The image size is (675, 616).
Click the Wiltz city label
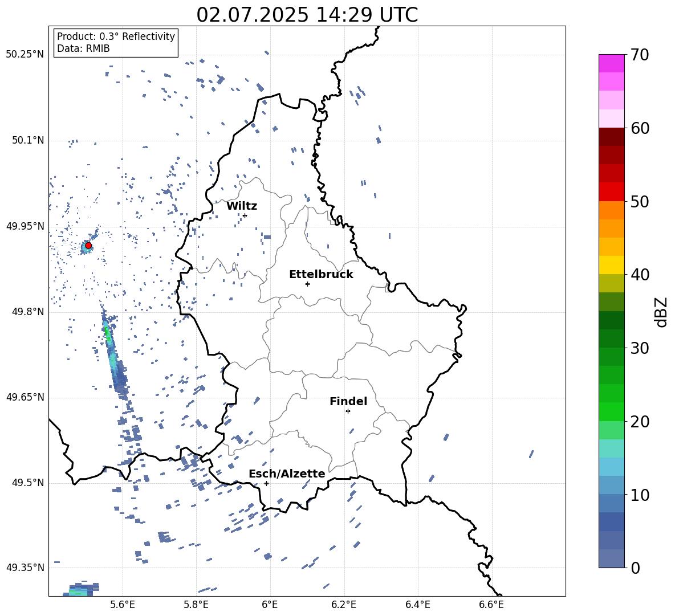(x=242, y=206)
